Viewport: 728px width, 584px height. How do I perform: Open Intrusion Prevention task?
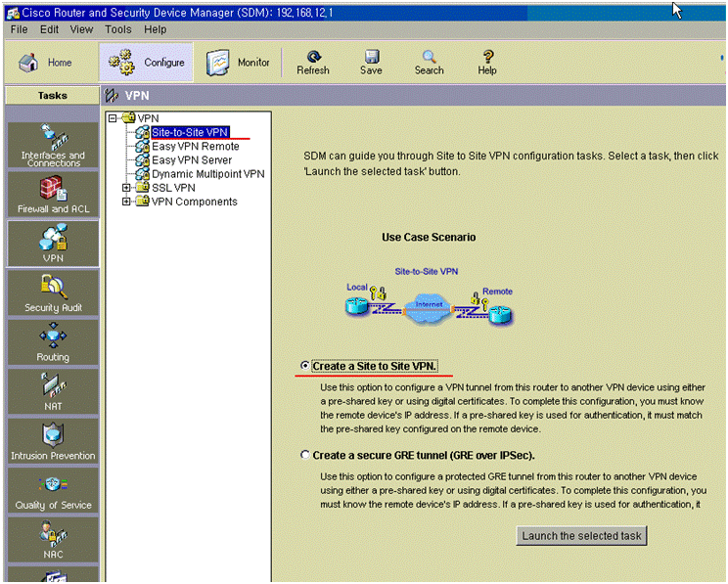pos(53,441)
